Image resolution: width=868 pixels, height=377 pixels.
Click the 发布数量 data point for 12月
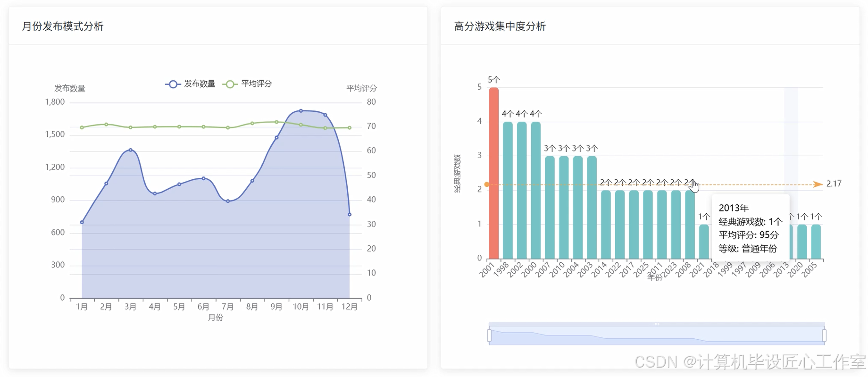pyautogui.click(x=350, y=215)
